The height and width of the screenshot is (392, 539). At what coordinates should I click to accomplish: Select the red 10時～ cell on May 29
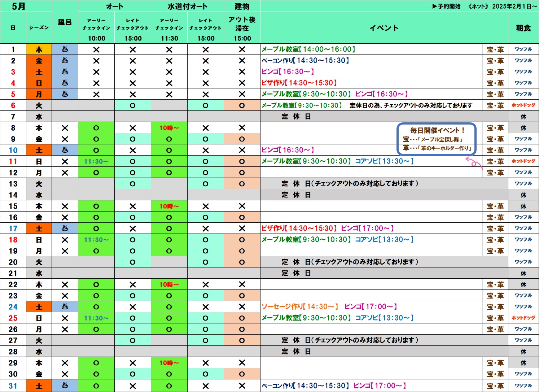(x=169, y=363)
